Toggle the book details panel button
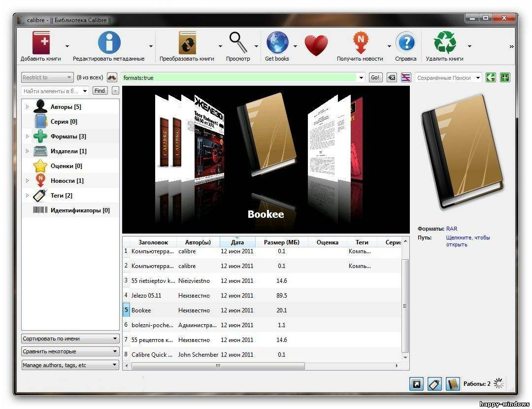This screenshot has height=409, width=532. pyautogui.click(x=453, y=384)
